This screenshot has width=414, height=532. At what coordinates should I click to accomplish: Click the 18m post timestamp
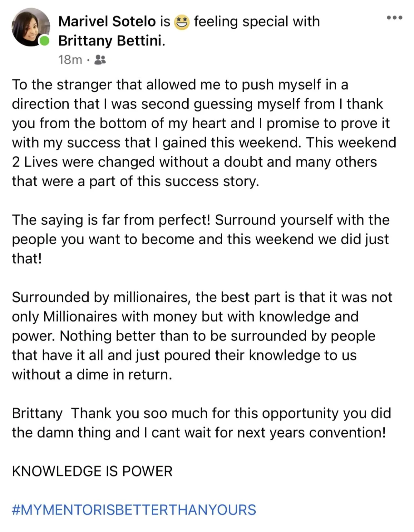(70, 60)
